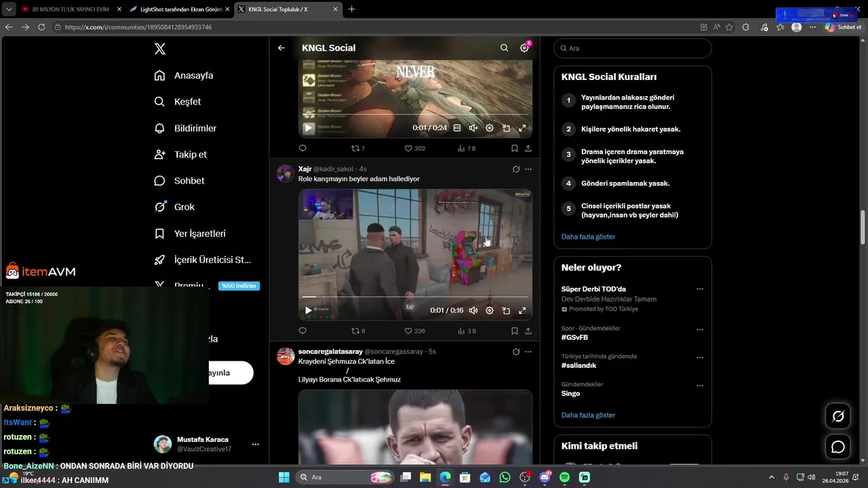The image size is (868, 488).
Task: Seek in Xajr video progress bar
Action: 415,297
